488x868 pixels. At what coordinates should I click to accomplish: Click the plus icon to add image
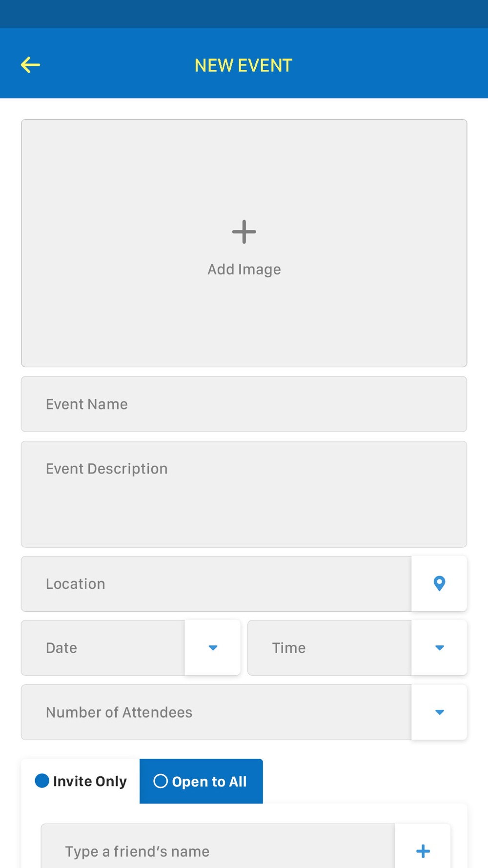244,232
